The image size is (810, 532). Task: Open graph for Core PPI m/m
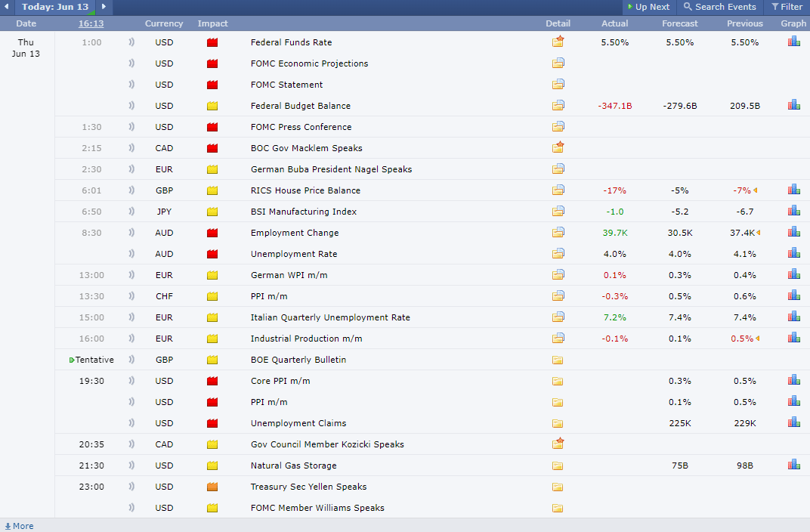pos(794,381)
